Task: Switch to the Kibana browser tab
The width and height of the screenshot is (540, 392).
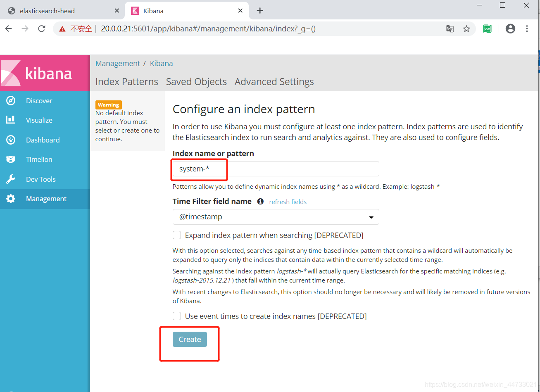Action: point(186,11)
